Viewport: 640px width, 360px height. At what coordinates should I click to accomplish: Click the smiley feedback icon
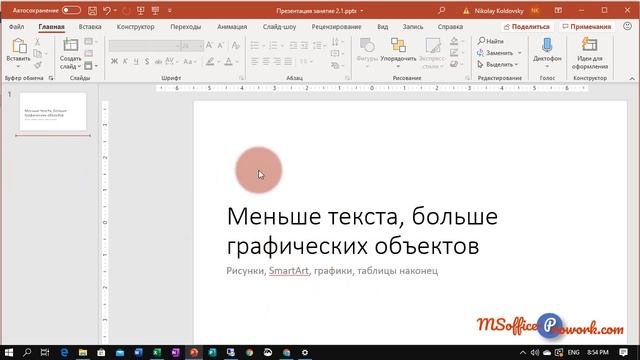(627, 26)
